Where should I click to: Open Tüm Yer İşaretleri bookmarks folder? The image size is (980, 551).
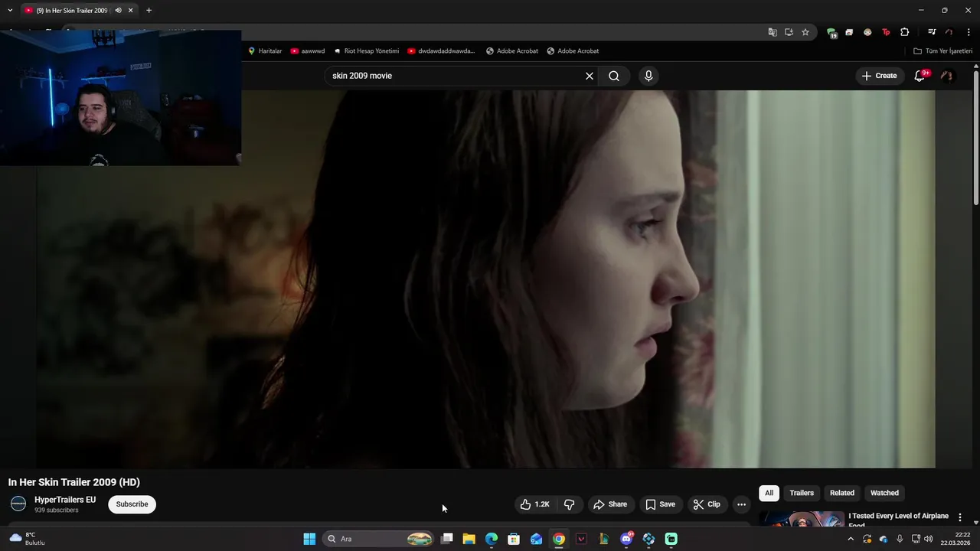942,51
